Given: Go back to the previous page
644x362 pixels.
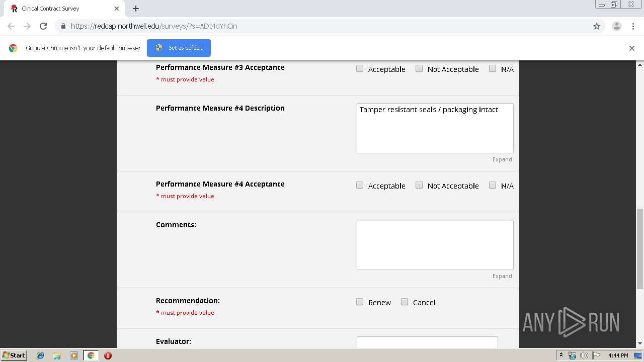Looking at the screenshot, I should (11, 26).
